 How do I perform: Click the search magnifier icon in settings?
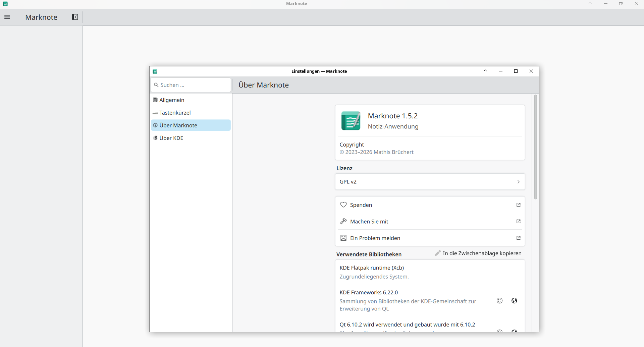click(x=156, y=85)
